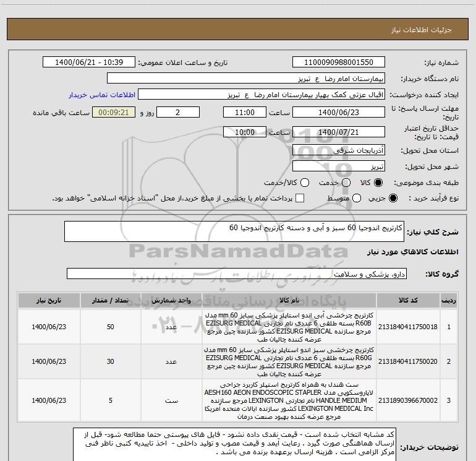Click the request creator field اقبال عزتی
476x461 pixels.
tap(261, 95)
